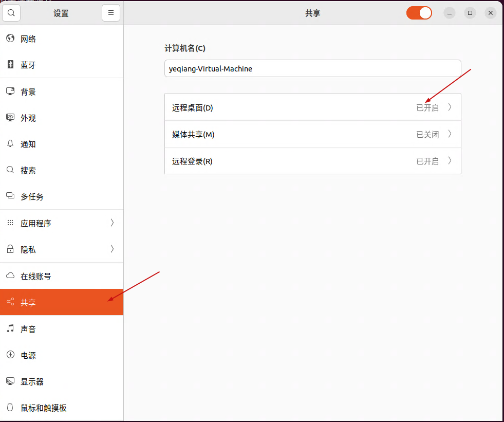Viewport: 504px width, 422px height.
Task: Click the cloud icon beside 在线账号
Action: coord(10,276)
